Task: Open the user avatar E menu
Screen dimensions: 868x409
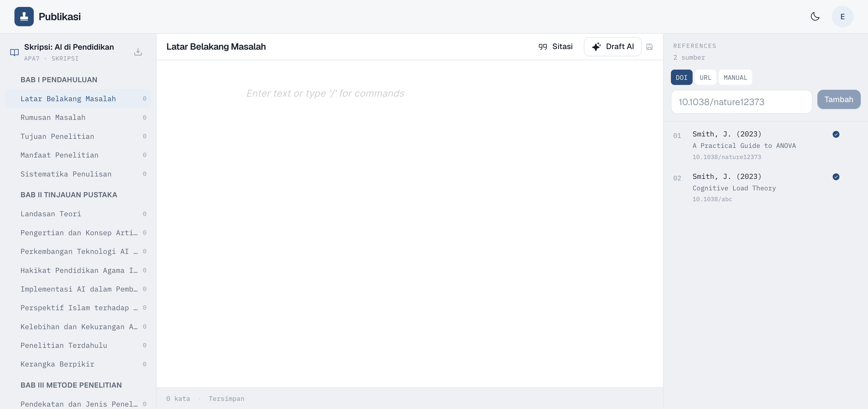Action: click(842, 17)
